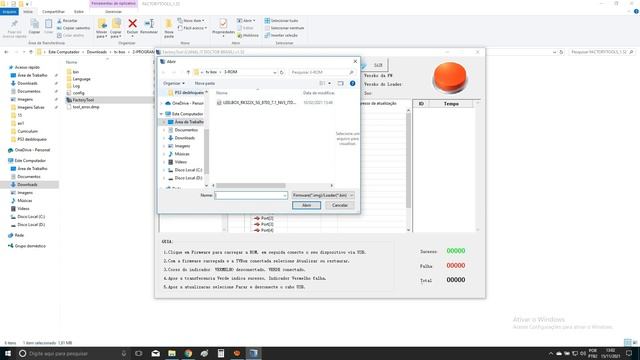The height and width of the screenshot is (360, 640).
Task: Switch to the Exibir ribbon tab
Action: [79, 11]
